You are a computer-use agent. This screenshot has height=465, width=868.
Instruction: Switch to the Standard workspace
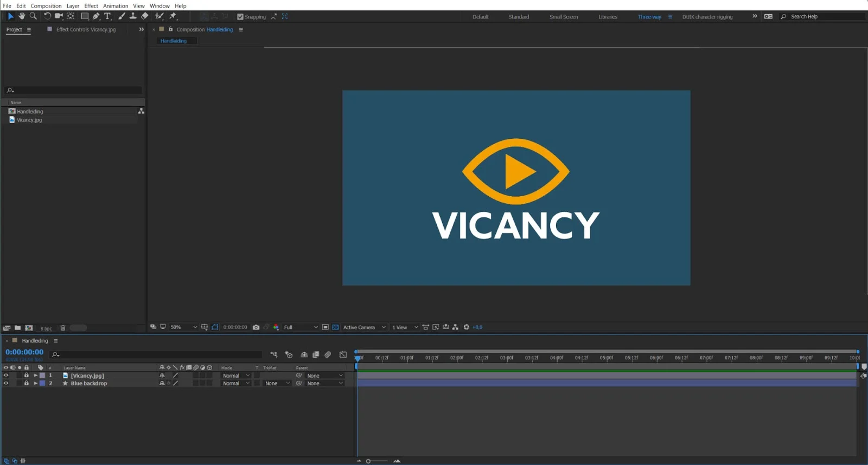pos(519,17)
